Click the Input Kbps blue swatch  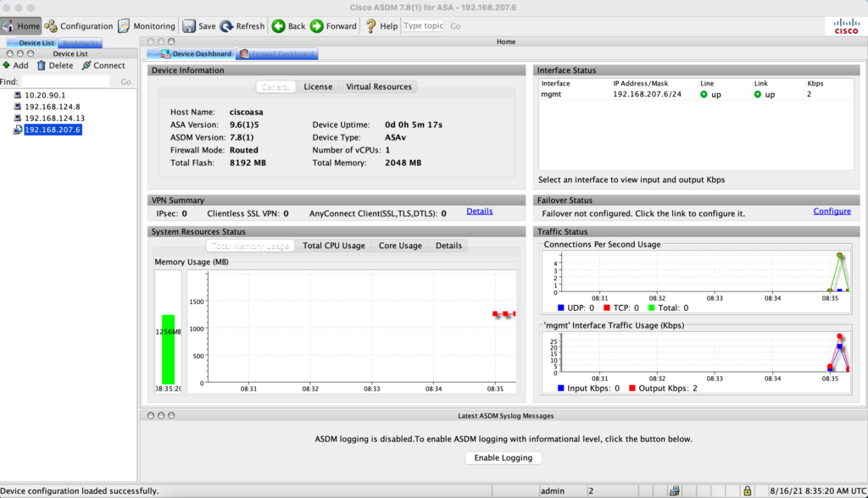(561, 389)
